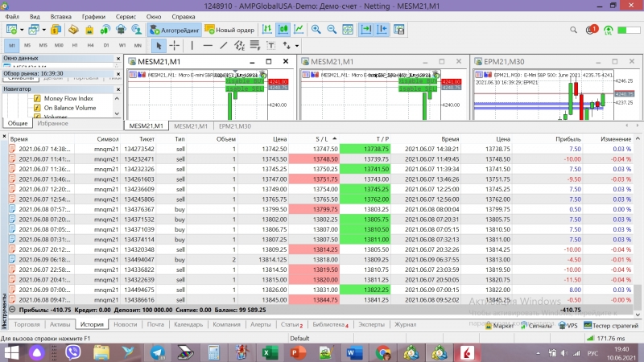Click ticket 134494047 in the history table

click(139, 260)
